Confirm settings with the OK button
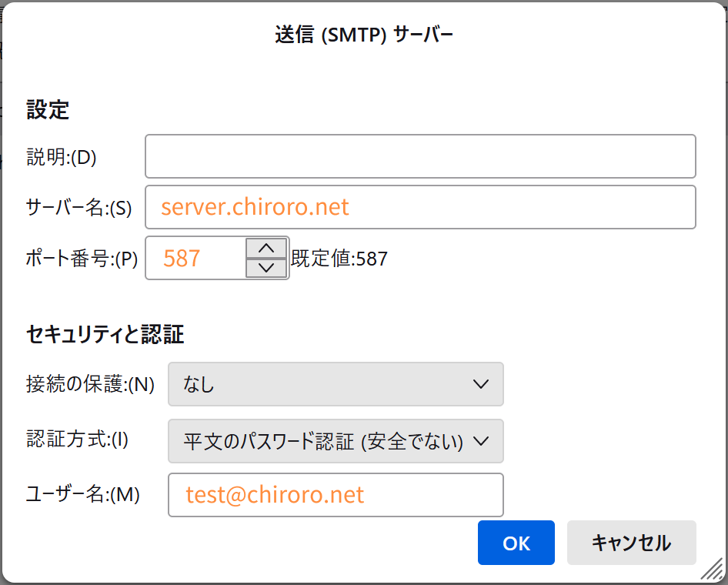The image size is (728, 585). [x=516, y=543]
